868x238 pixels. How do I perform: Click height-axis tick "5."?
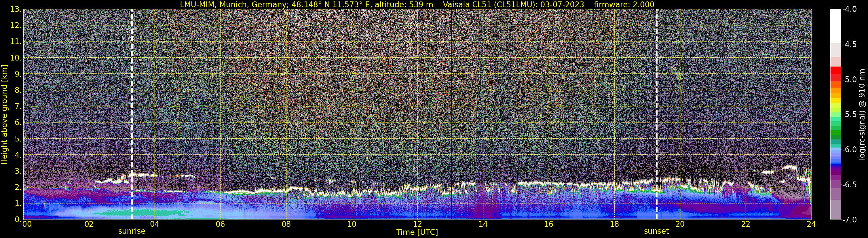pyautogui.click(x=18, y=139)
